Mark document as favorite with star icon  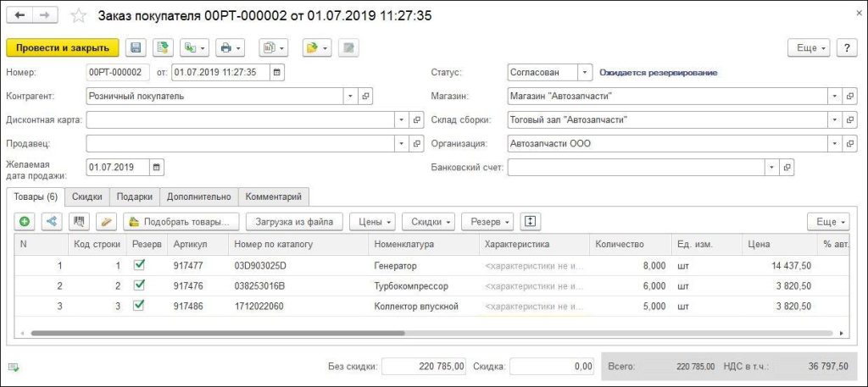point(78,16)
